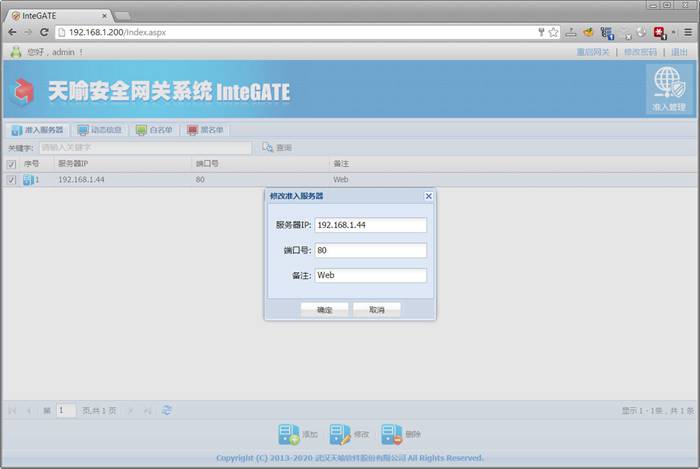The image size is (700, 469).
Task: Toggle the select-all checkbox in table header
Action: coord(12,164)
